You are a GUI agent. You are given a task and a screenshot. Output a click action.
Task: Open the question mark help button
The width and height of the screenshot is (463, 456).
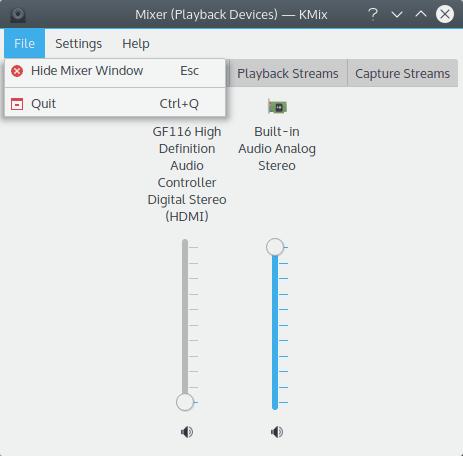click(373, 14)
